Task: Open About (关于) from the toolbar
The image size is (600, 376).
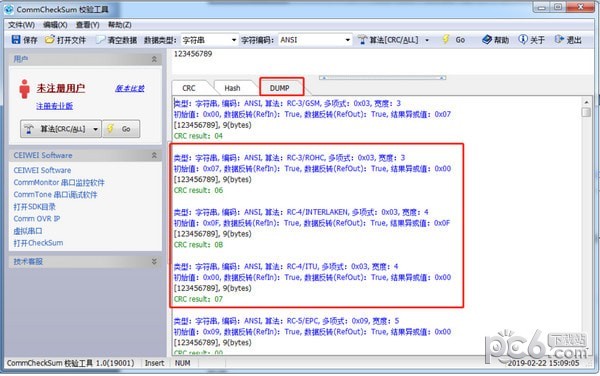Action: tap(532, 40)
